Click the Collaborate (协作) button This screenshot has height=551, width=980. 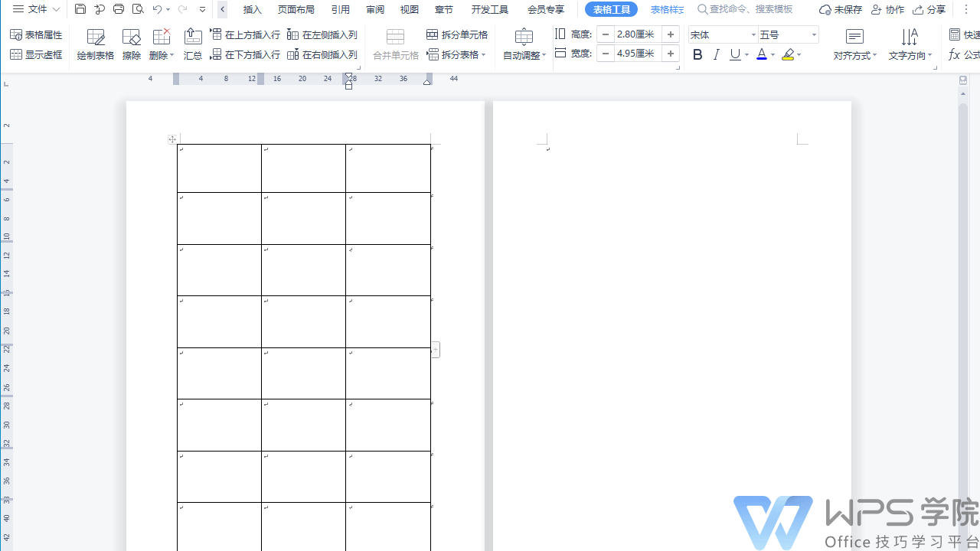click(887, 10)
